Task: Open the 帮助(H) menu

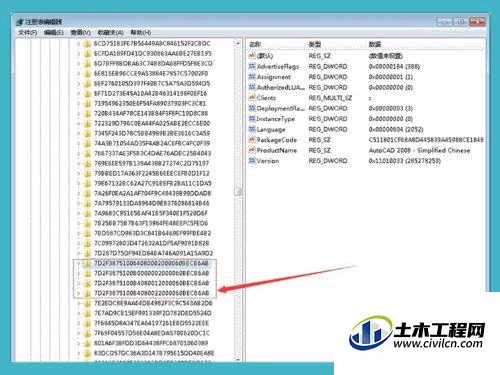Action: 141,32
